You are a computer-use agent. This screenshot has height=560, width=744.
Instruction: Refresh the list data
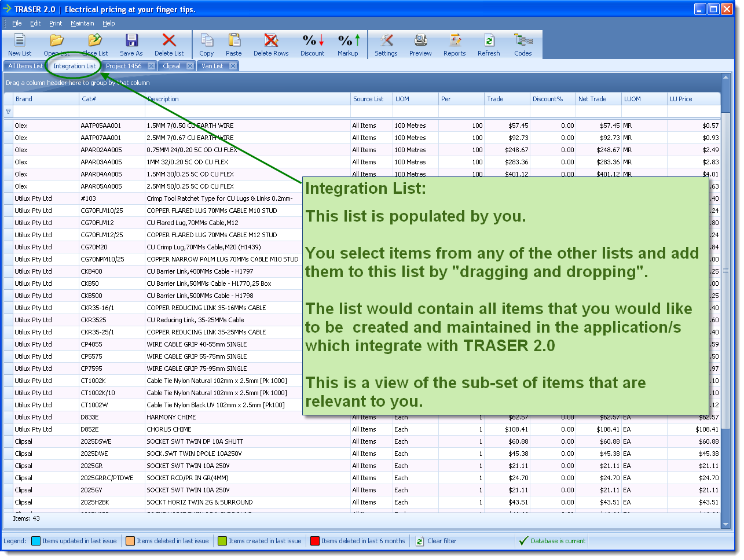(489, 40)
